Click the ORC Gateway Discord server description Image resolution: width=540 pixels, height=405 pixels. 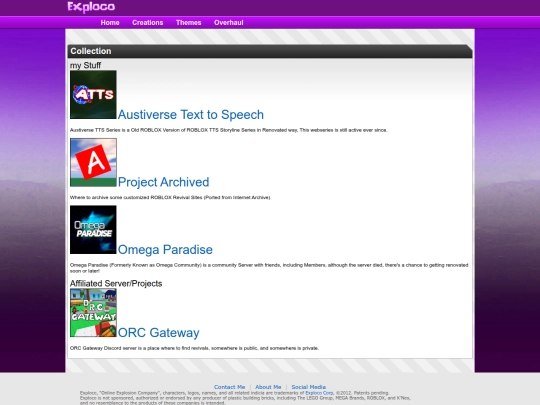point(194,348)
